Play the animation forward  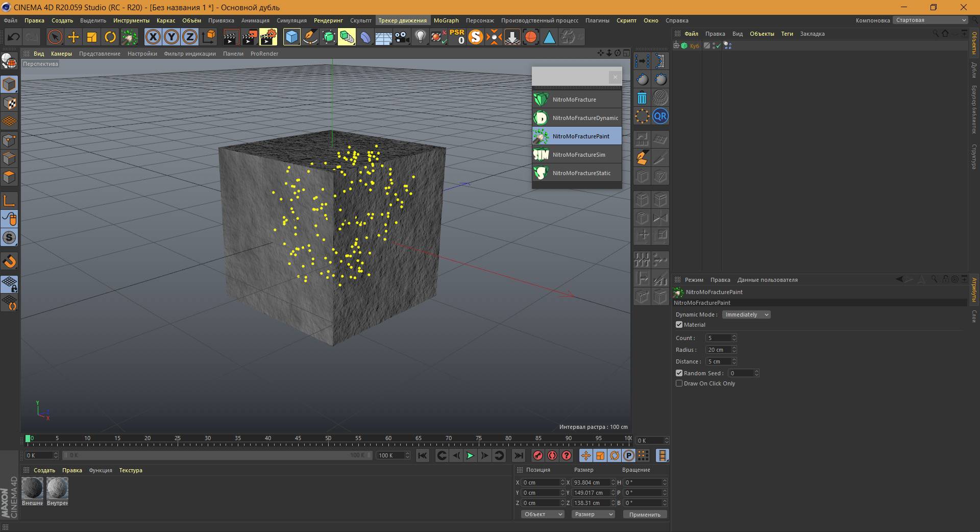click(470, 455)
